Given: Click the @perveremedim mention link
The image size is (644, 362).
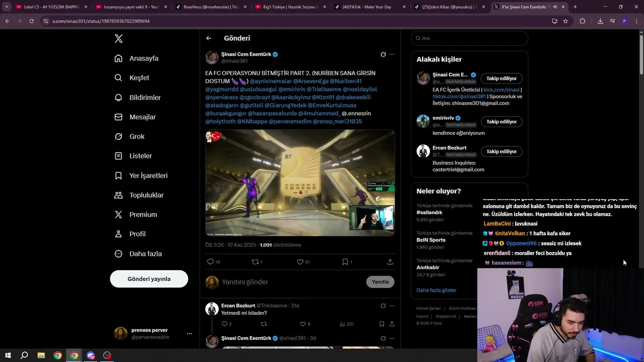Looking at the screenshot, I should [x=290, y=122].
